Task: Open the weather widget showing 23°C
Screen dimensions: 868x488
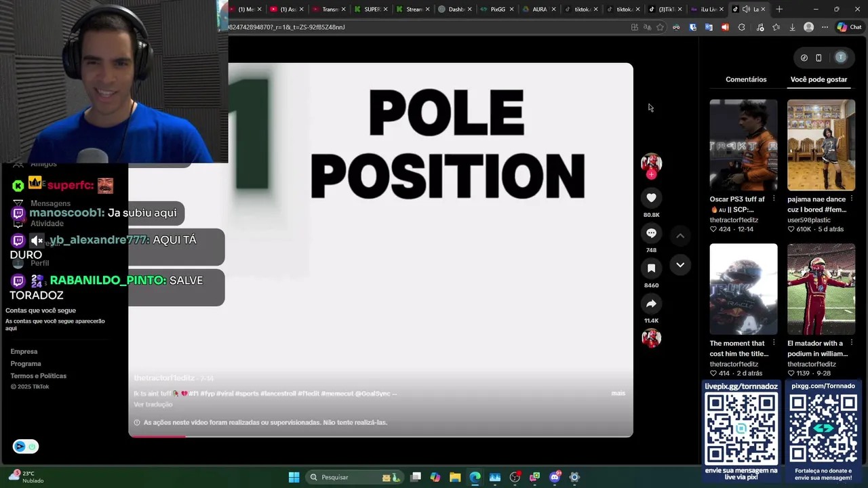Action: coord(26,477)
